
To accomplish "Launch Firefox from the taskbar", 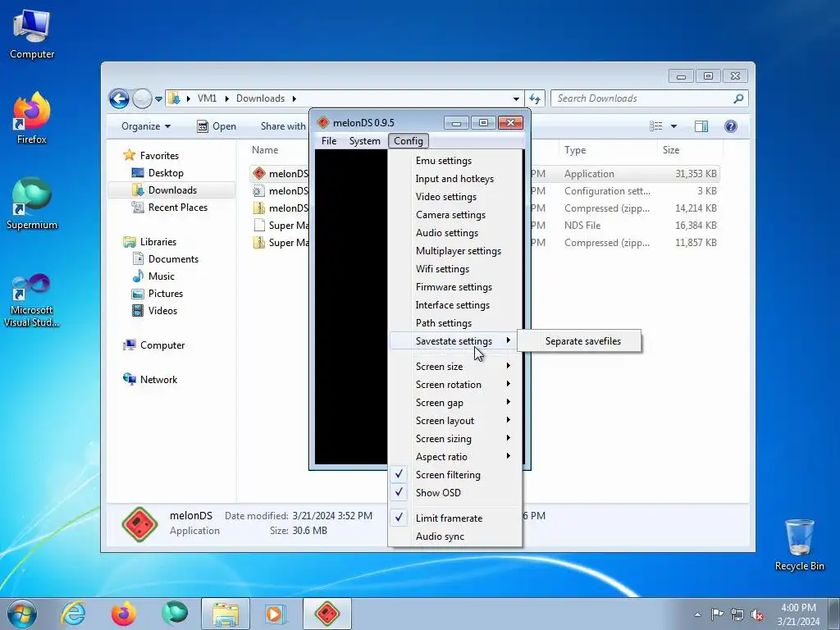I will pyautogui.click(x=123, y=614).
